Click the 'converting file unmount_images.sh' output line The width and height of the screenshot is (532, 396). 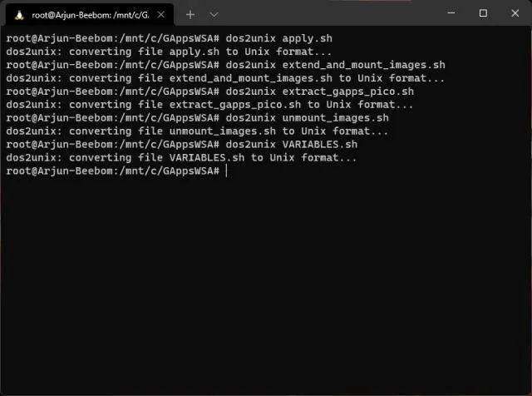click(x=197, y=131)
